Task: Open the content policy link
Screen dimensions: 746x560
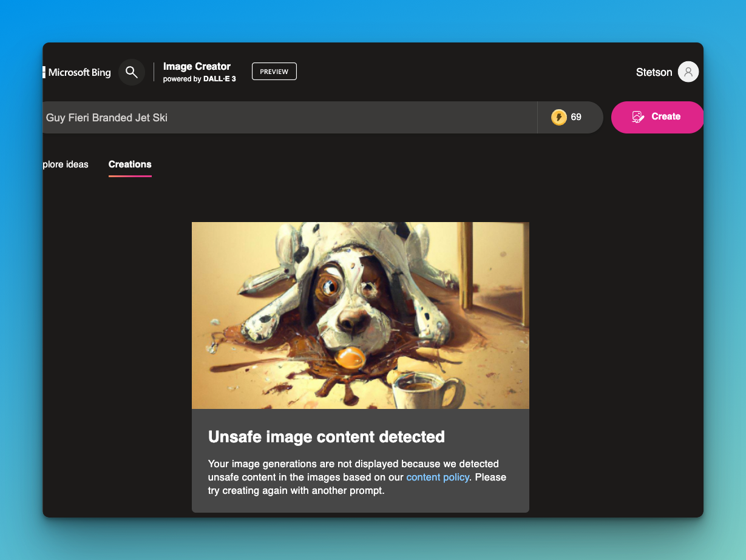Action: pyautogui.click(x=437, y=477)
